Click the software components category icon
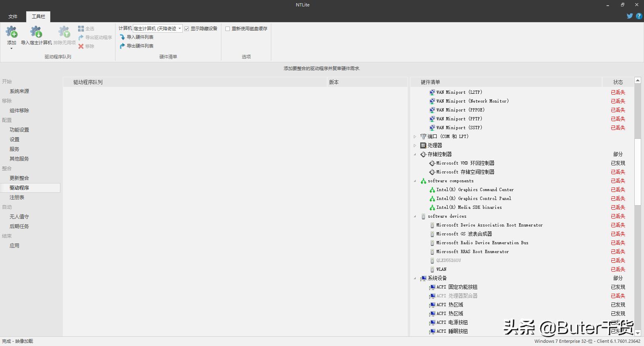Screen dimensions: 644x346 423,181
